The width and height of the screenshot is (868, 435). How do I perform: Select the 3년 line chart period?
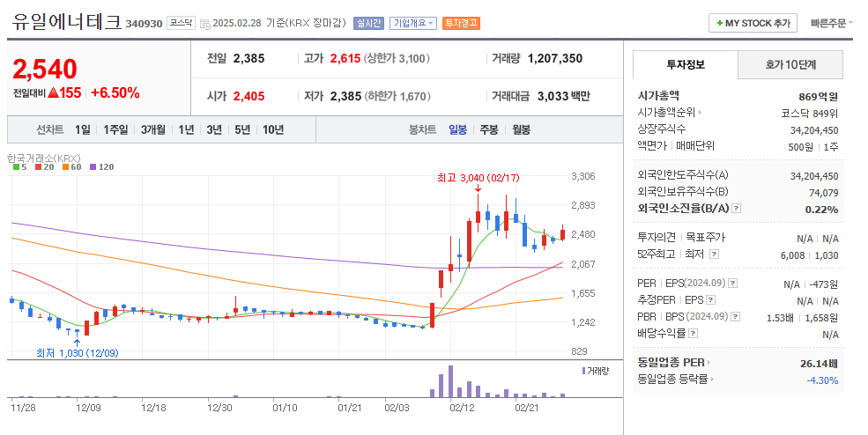[214, 129]
